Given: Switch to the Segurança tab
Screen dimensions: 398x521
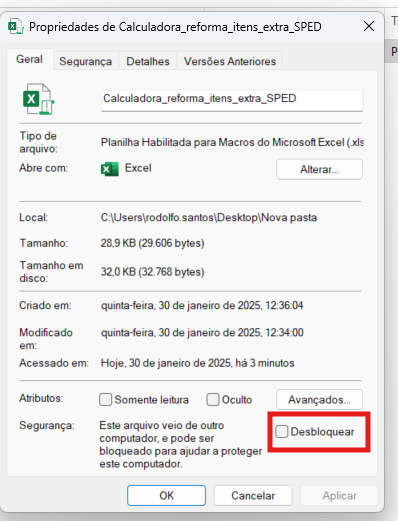Looking at the screenshot, I should tap(85, 61).
